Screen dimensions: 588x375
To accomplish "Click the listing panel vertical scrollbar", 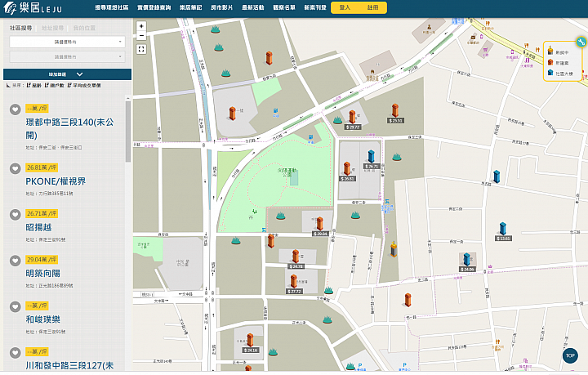I will [128, 132].
